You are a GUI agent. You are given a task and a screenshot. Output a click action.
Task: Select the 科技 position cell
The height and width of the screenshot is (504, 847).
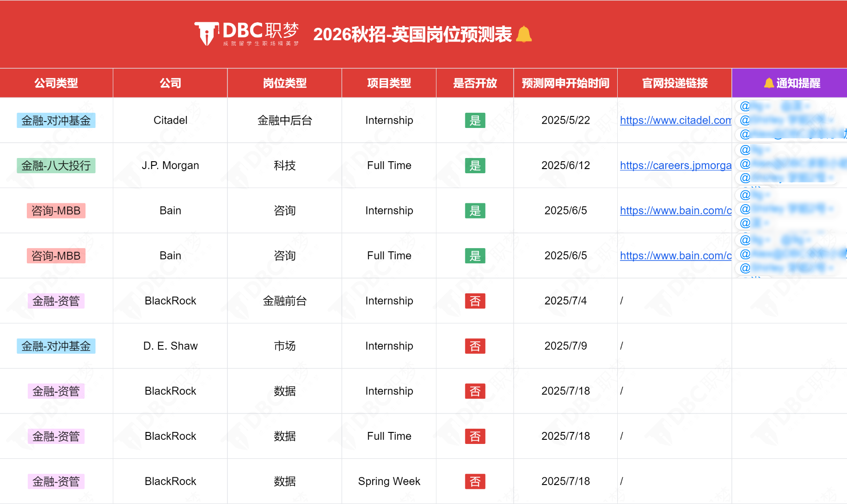pos(285,165)
